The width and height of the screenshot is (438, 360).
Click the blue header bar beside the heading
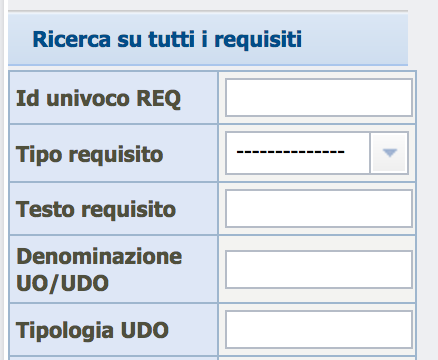355,39
